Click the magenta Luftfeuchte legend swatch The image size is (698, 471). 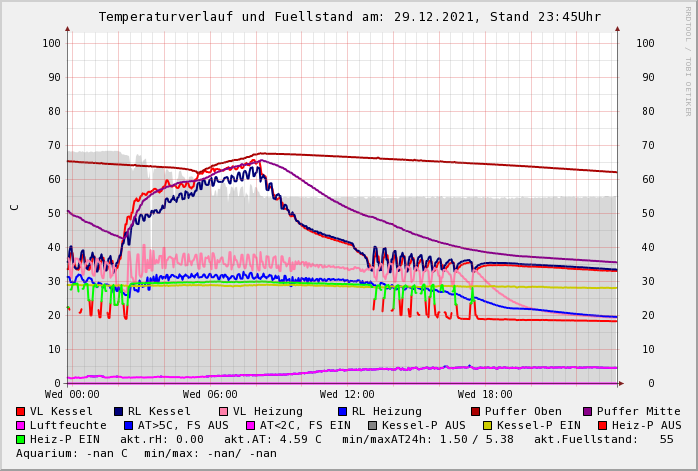(x=20, y=425)
